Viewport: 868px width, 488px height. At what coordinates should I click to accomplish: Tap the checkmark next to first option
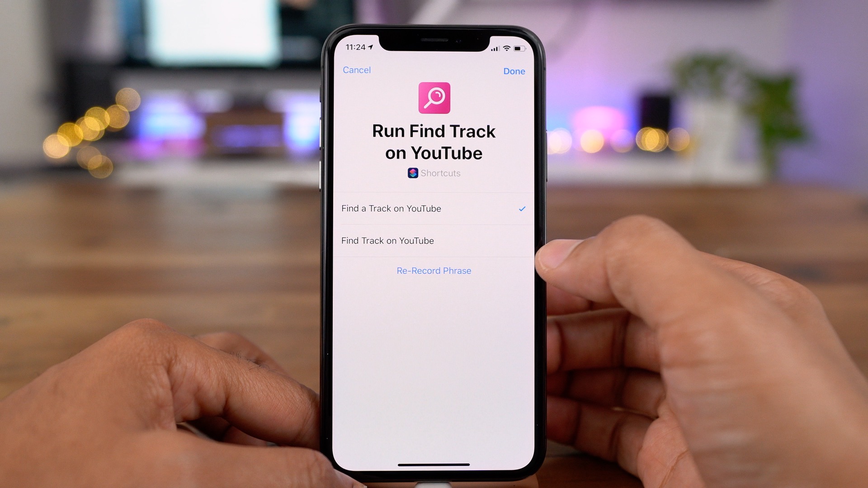point(520,209)
